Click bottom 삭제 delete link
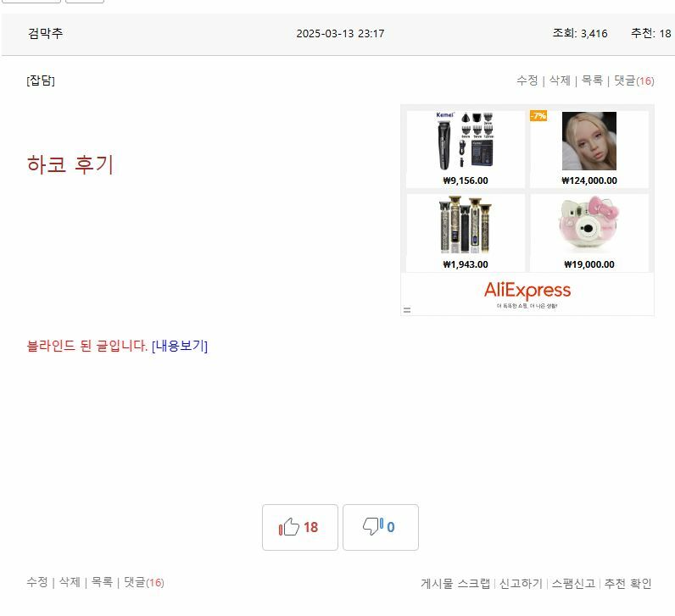The width and height of the screenshot is (675, 616). pyautogui.click(x=70, y=582)
